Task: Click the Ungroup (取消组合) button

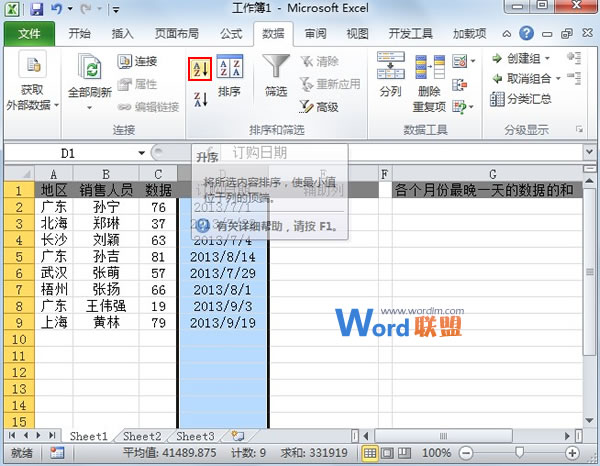Action: point(522,78)
